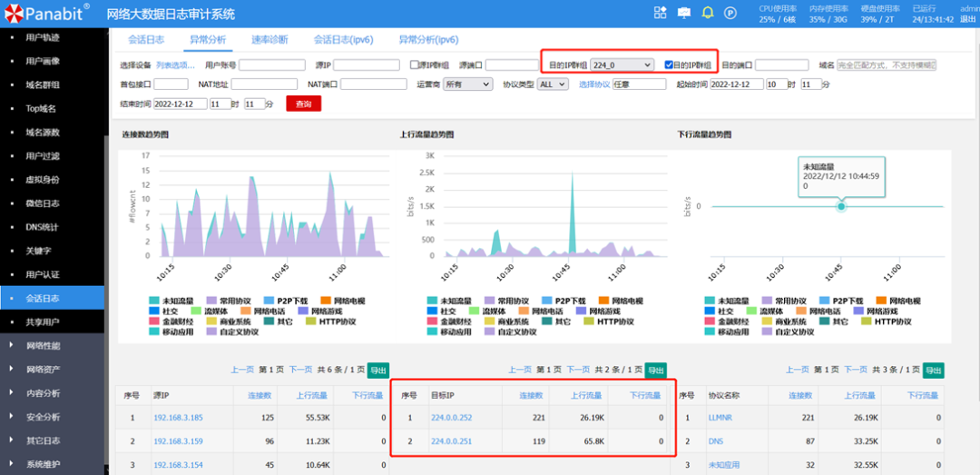Click the 选择协议 link
This screenshot has height=475, width=980.
coord(593,84)
